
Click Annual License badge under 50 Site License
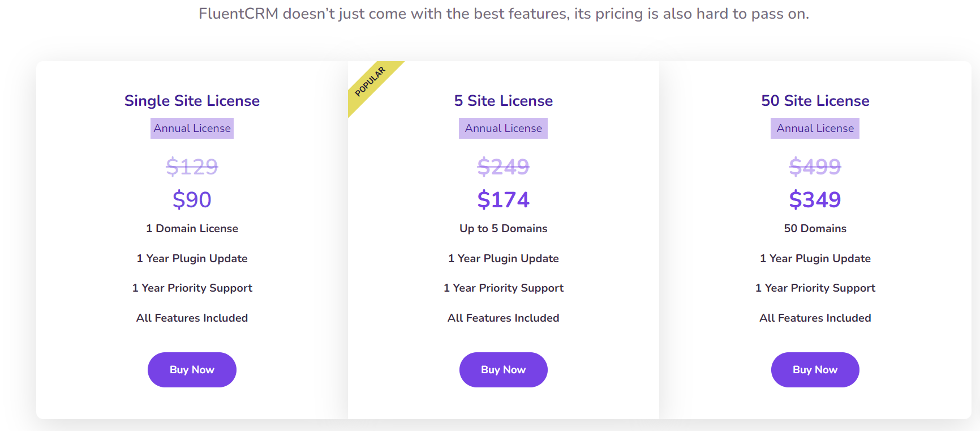815,129
